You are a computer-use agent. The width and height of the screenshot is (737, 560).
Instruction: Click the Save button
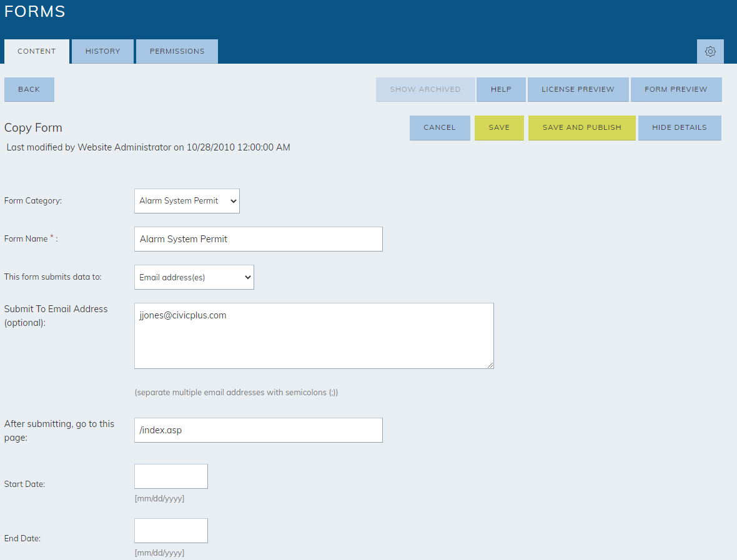point(499,128)
